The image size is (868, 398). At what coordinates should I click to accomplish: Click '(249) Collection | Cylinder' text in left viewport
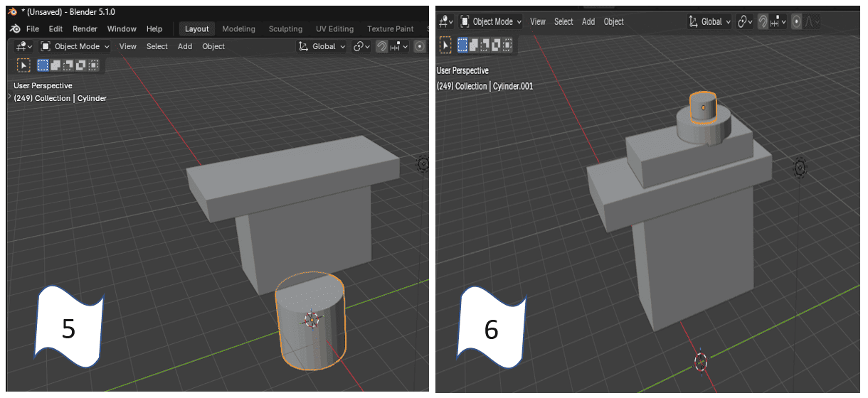point(60,98)
